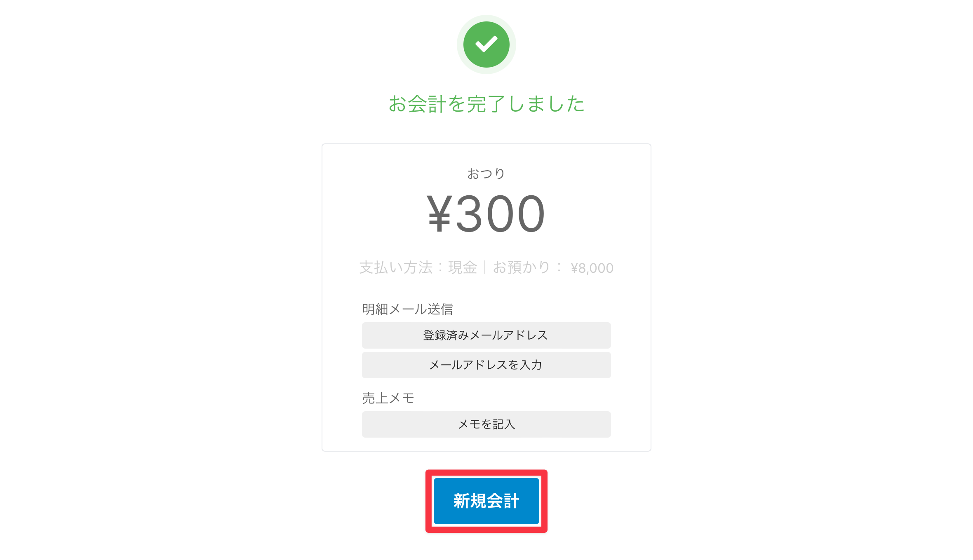
Task: Click the お預かり deposit label
Action: coord(522,267)
